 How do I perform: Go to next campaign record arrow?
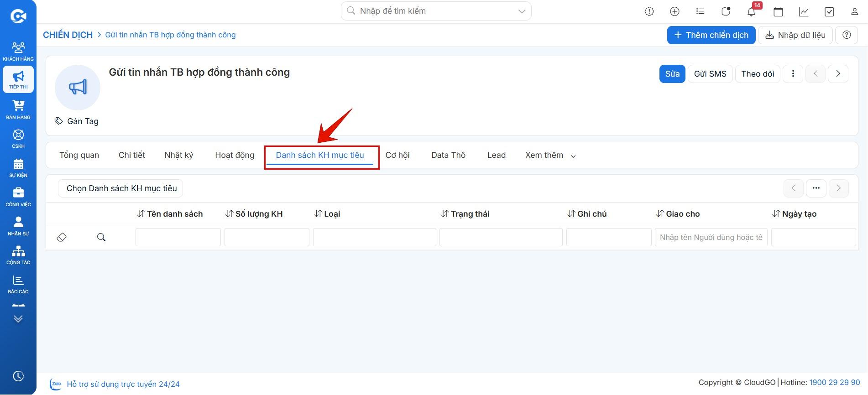(x=838, y=74)
